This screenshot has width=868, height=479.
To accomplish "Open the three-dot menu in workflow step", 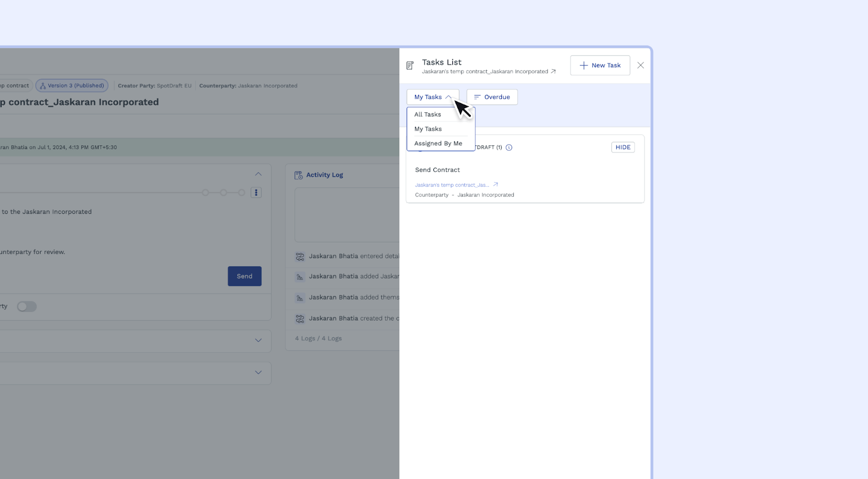I will coord(256,193).
